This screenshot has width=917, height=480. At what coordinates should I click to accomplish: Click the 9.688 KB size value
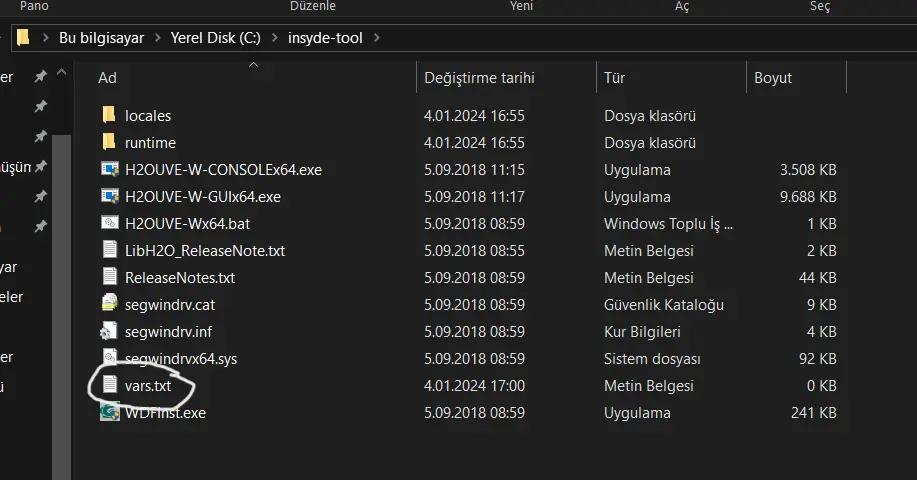click(808, 196)
